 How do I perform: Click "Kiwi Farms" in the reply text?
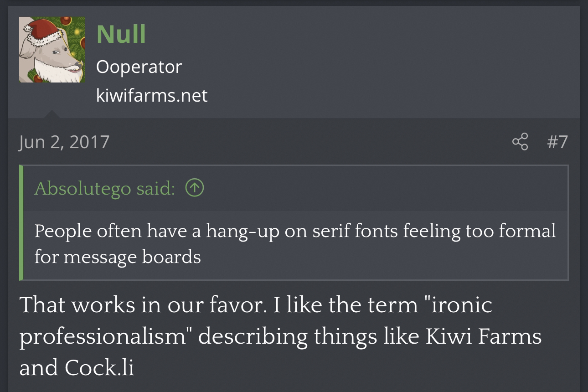tap(484, 336)
